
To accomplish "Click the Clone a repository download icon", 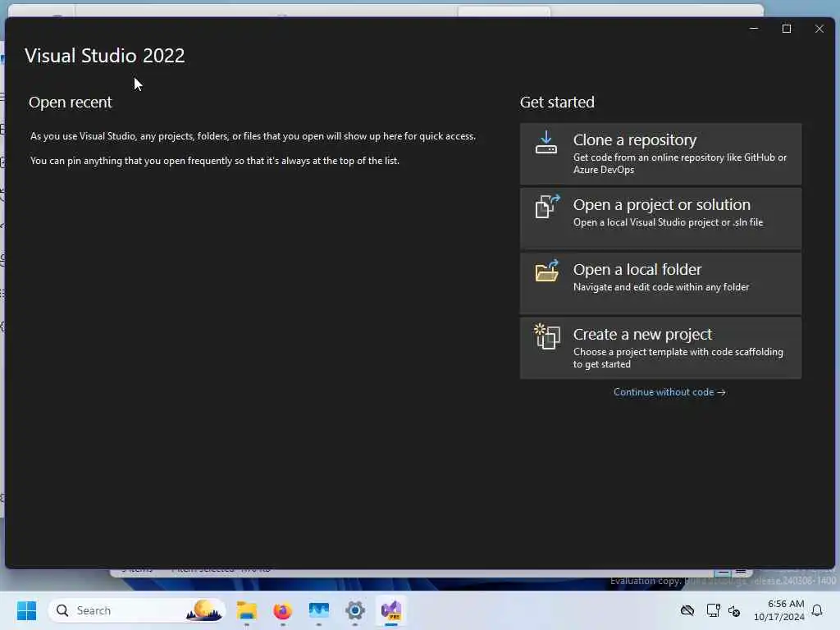I will click(x=546, y=143).
